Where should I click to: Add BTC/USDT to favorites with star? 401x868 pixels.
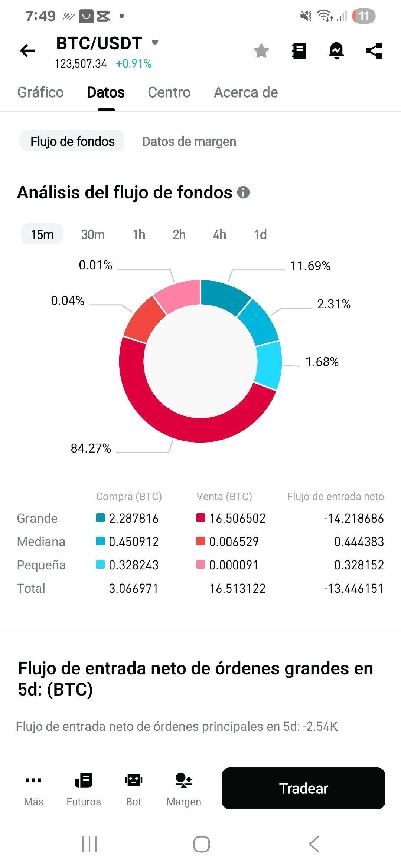coord(261,51)
